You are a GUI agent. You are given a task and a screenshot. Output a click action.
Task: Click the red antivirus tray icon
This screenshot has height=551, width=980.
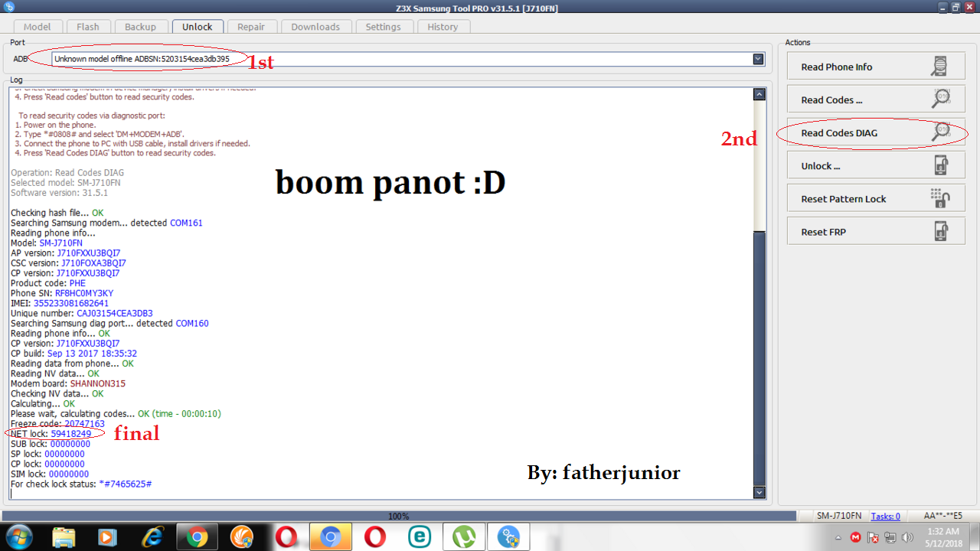click(x=856, y=537)
